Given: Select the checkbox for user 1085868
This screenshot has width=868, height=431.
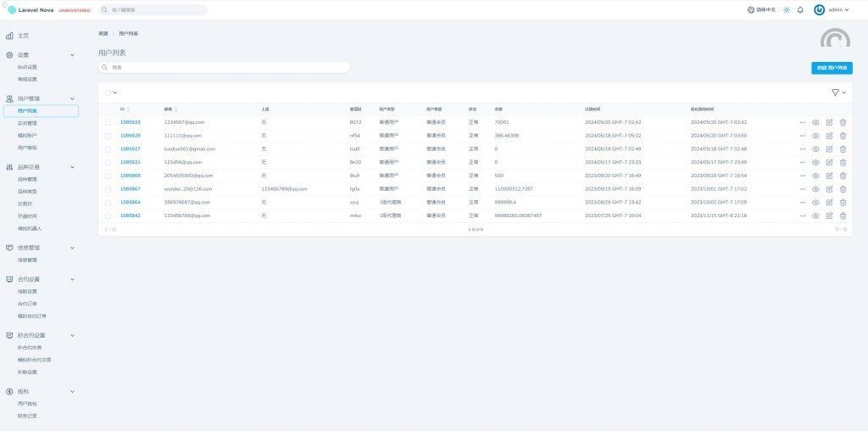Looking at the screenshot, I should (108, 176).
